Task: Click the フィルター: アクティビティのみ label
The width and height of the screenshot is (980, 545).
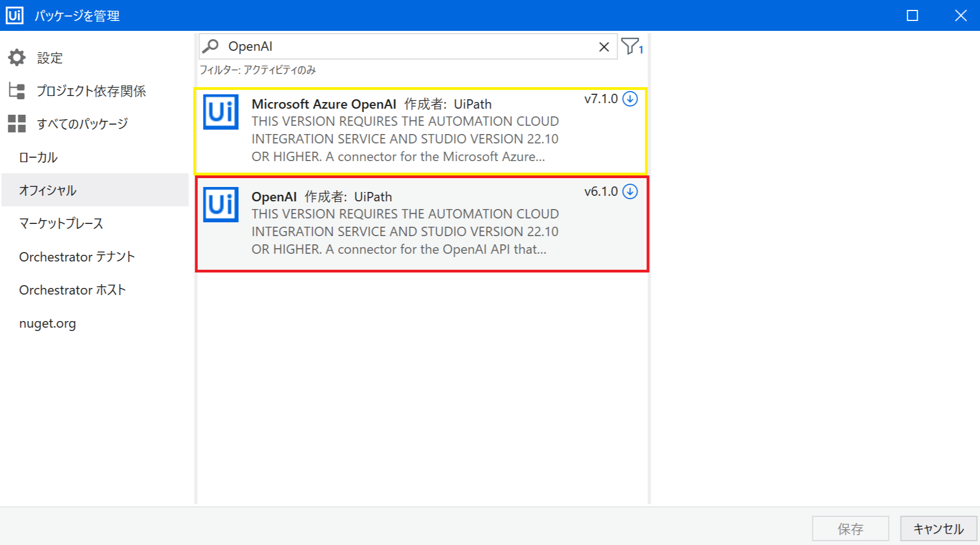Action: point(258,70)
